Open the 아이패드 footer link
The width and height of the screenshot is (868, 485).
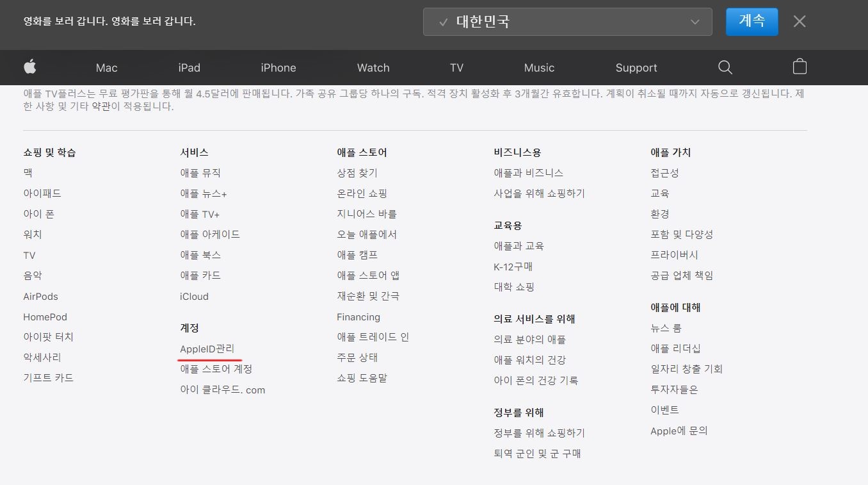42,193
